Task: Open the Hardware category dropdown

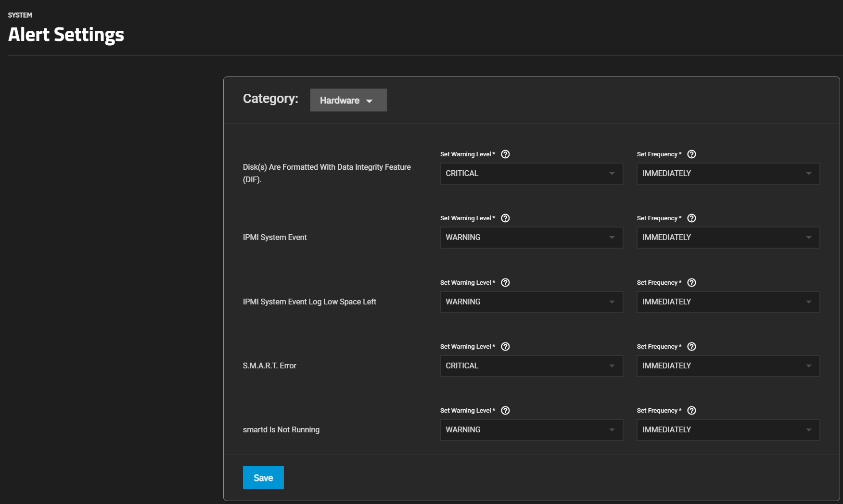Action: [348, 100]
